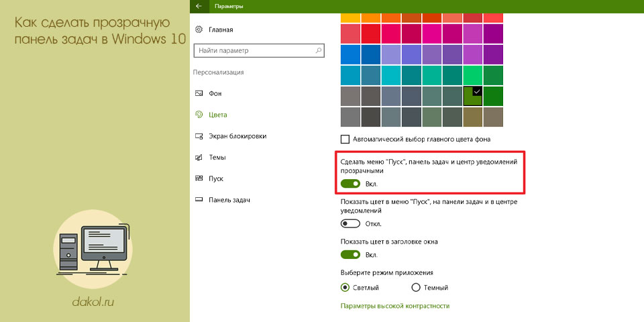644x322 pixels.
Task: Open Параметры высокой контрастности link
Action: 395,306
